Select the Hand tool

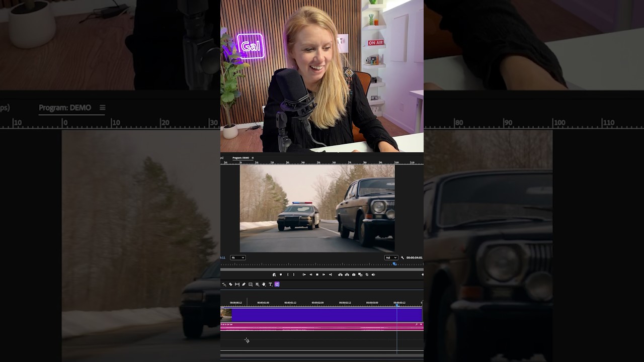(264, 284)
